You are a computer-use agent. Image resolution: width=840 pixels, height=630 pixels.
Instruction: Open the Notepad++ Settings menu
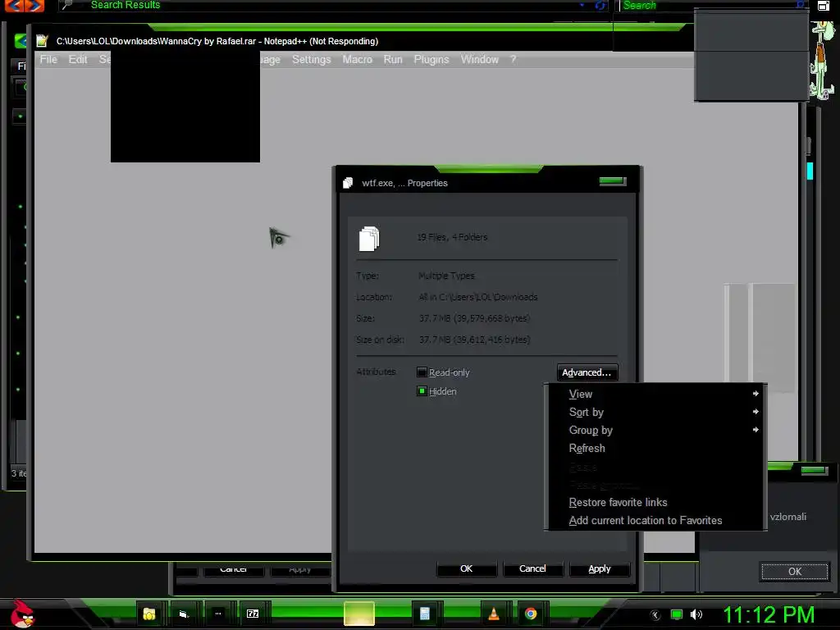[311, 59]
